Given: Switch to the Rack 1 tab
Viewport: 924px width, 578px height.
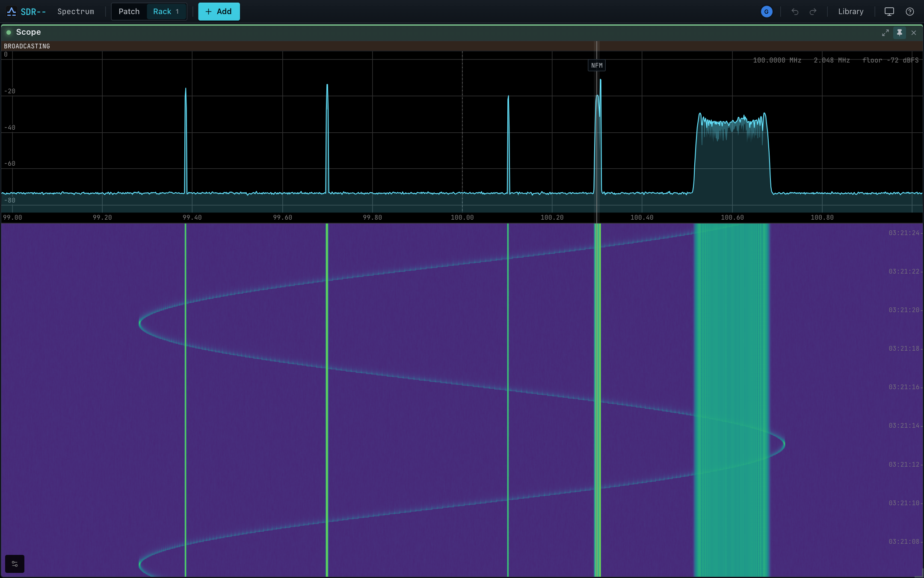Looking at the screenshot, I should point(166,12).
